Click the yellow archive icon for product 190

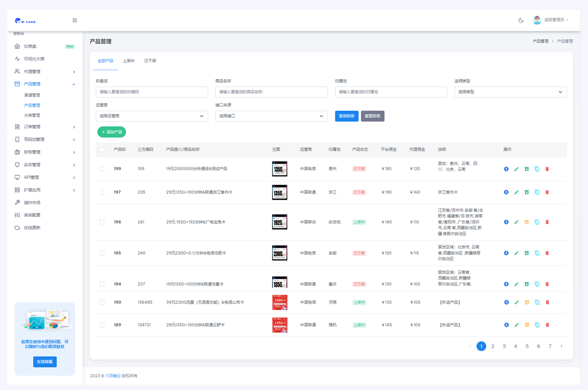pos(527,302)
